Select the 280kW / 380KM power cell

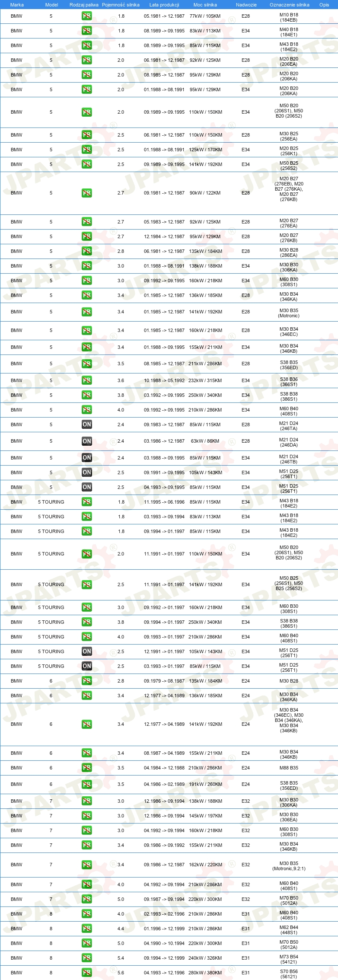click(205, 973)
